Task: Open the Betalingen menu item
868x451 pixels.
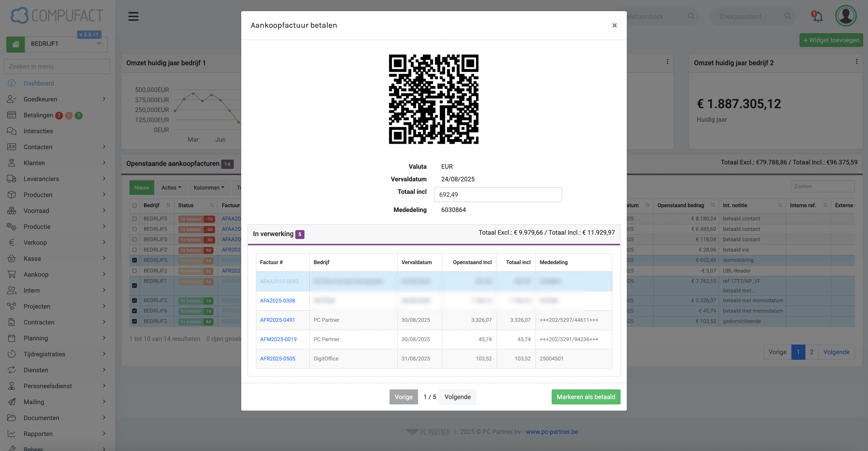Action: pos(38,115)
